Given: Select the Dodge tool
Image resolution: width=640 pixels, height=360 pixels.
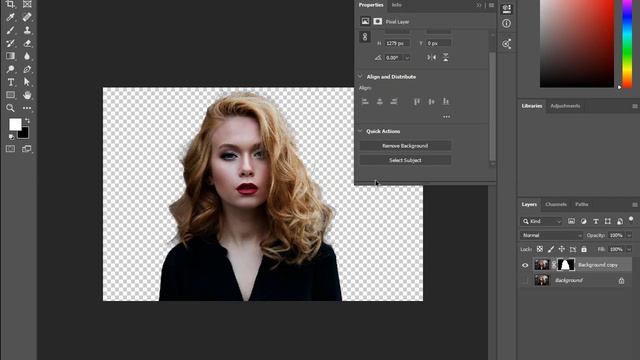Looking at the screenshot, I should pyautogui.click(x=10, y=69).
